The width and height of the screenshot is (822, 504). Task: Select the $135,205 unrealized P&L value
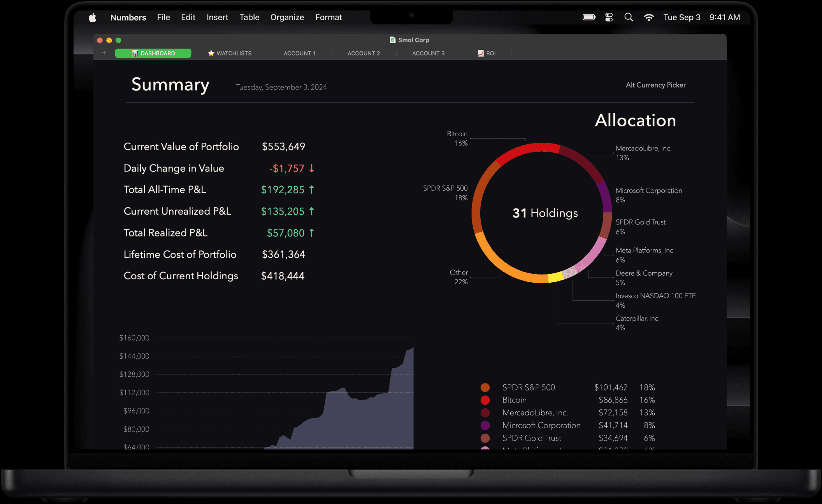[283, 212]
